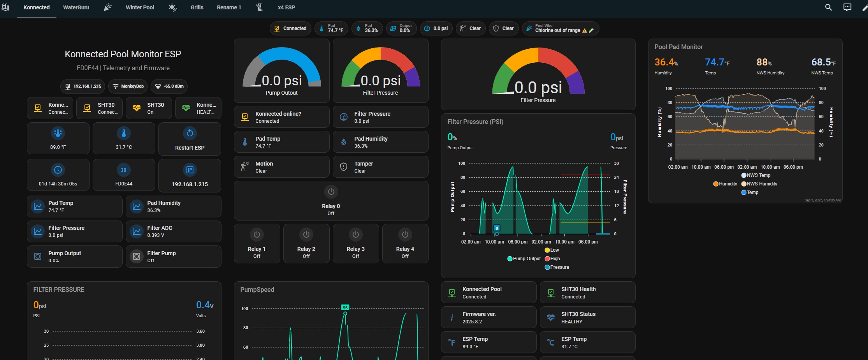Click the Tamper shield icon
This screenshot has height=360, width=868.
[x=344, y=167]
